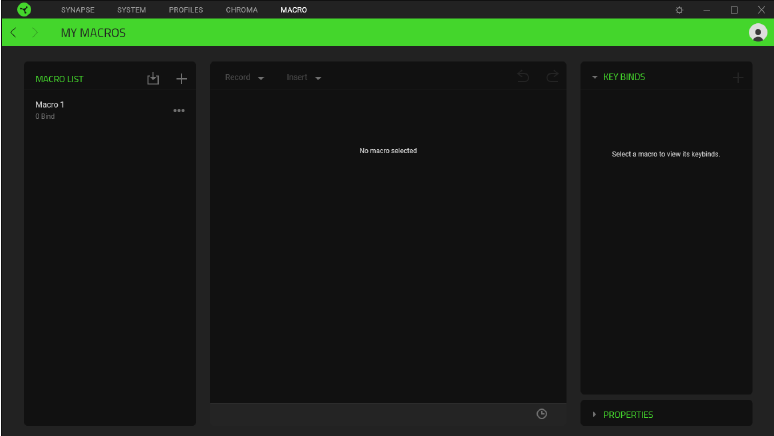Go to the Chroma tab
Viewport: 774px width, 436px height.
point(241,10)
